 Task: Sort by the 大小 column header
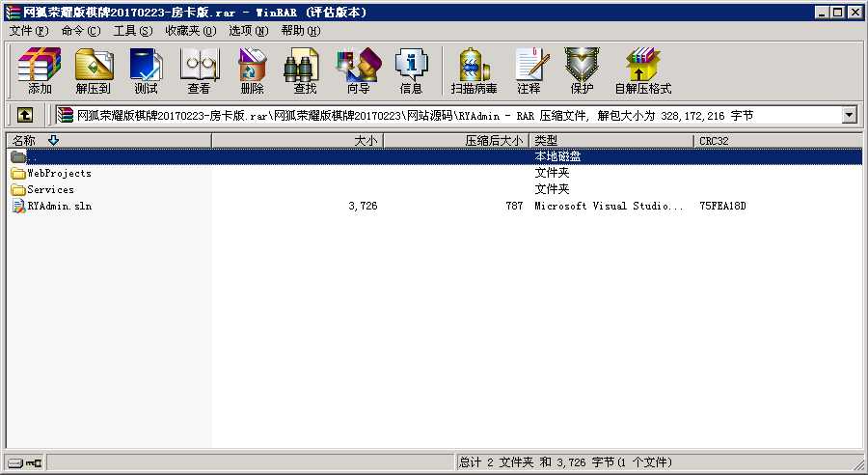pos(297,141)
